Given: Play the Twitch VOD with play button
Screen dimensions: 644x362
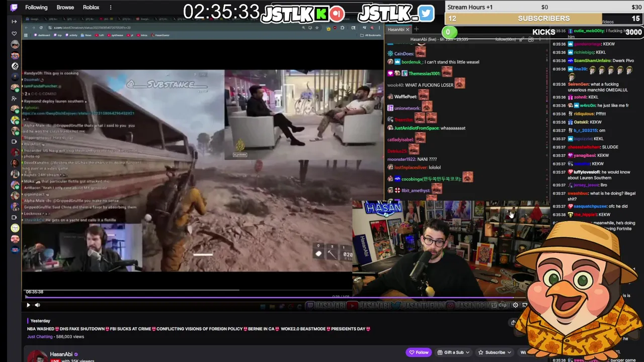Looking at the screenshot, I should pyautogui.click(x=28, y=305).
